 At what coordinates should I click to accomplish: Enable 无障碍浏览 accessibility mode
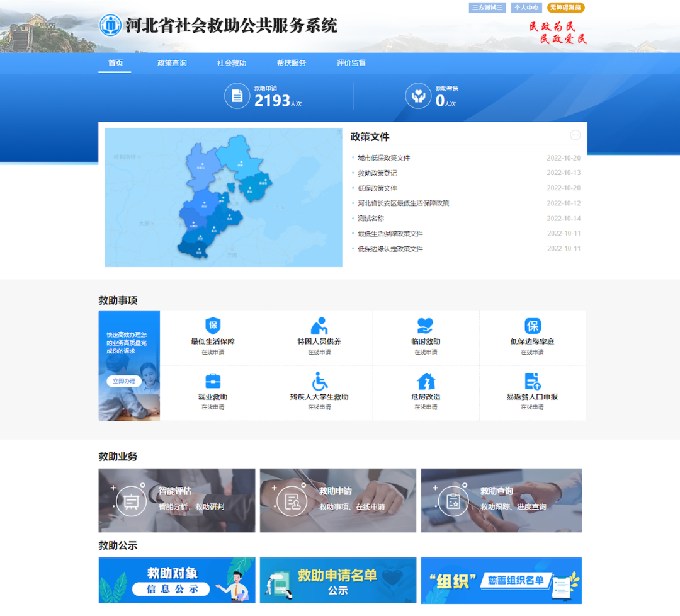pyautogui.click(x=565, y=8)
